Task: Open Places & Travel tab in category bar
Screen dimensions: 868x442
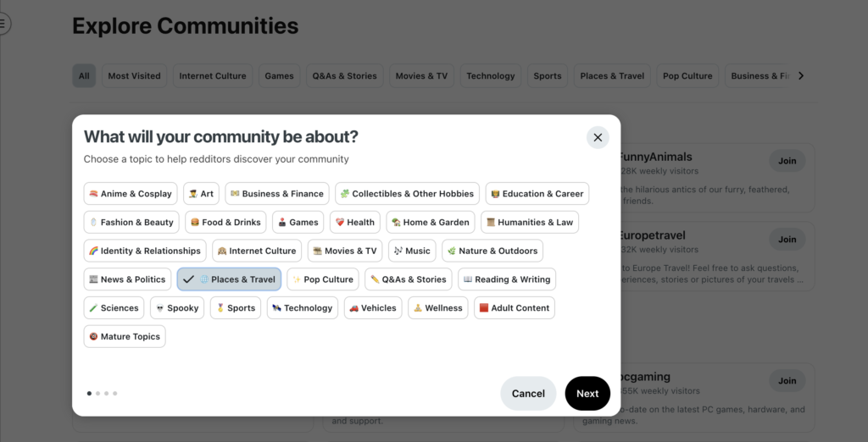Action: tap(612, 76)
